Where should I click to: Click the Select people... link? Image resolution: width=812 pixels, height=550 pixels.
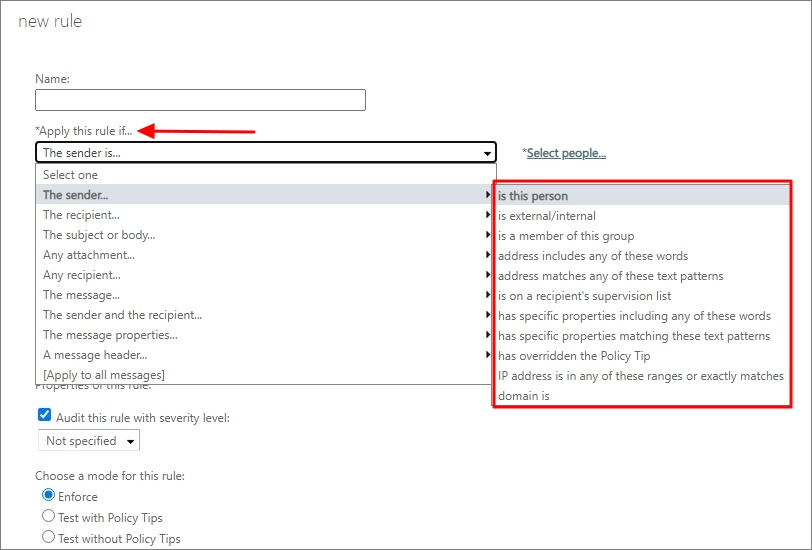[x=566, y=153]
